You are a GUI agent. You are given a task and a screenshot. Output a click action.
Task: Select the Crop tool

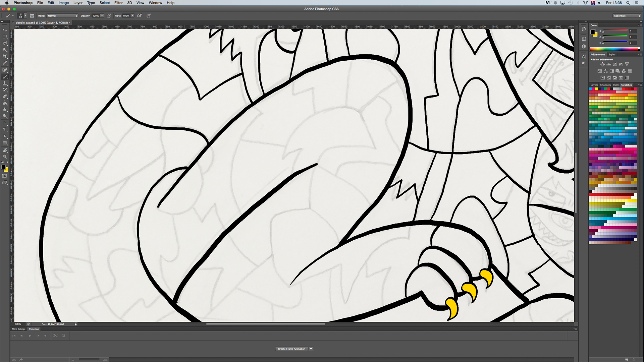(5, 56)
